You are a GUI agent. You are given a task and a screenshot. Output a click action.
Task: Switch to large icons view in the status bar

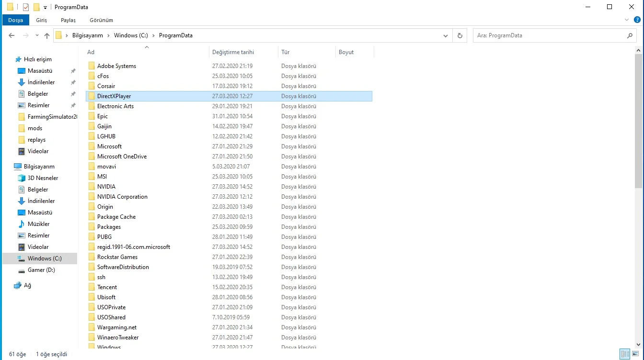pos(635,354)
